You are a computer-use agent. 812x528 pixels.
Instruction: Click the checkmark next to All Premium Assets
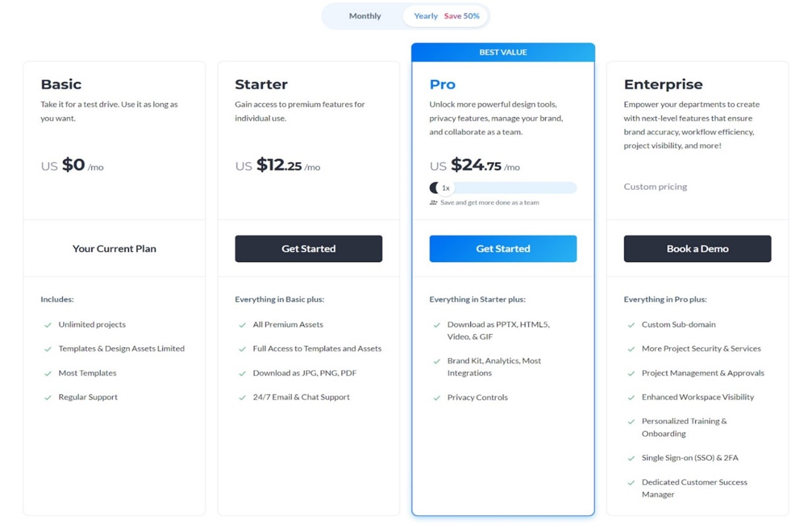242,325
